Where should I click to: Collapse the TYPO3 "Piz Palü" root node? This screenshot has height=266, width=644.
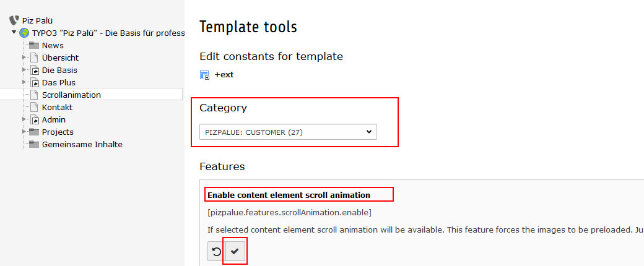[x=14, y=32]
